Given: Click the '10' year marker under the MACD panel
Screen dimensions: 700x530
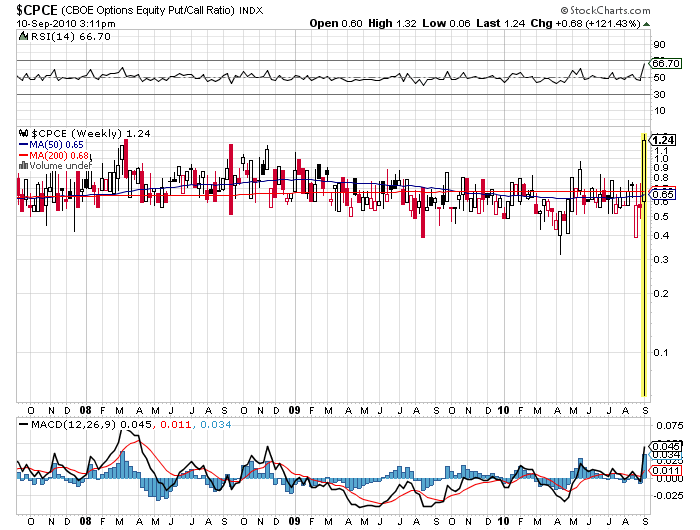Looking at the screenshot, I should [503, 521].
